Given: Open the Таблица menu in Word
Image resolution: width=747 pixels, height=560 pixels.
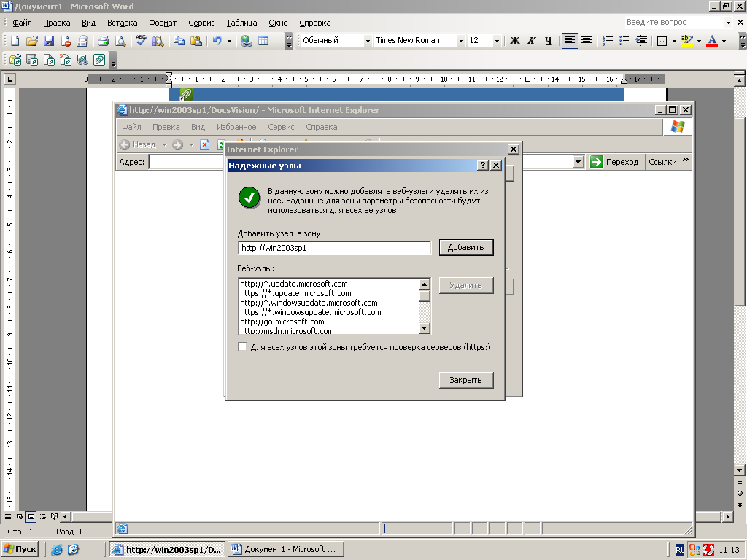Looking at the screenshot, I should (x=241, y=23).
